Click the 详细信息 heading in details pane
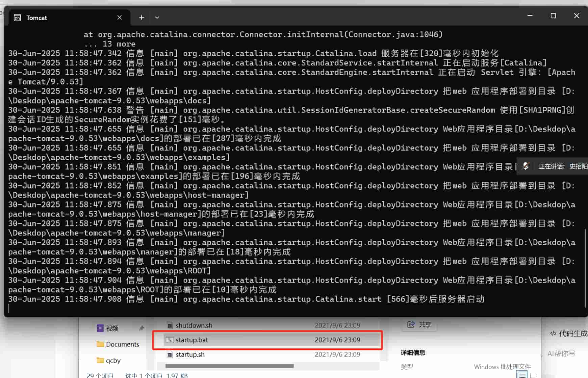Screen dimensions: 588x378 click(x=413, y=353)
